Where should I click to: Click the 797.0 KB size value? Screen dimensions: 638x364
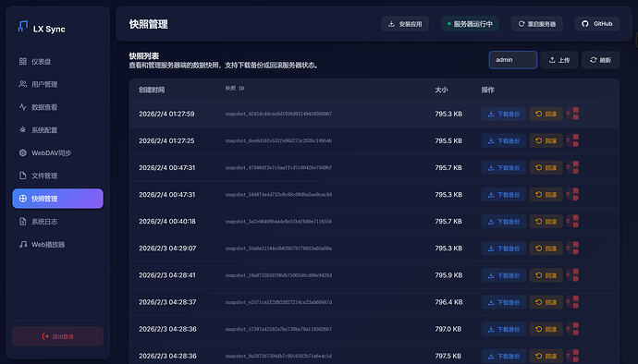click(x=448, y=329)
